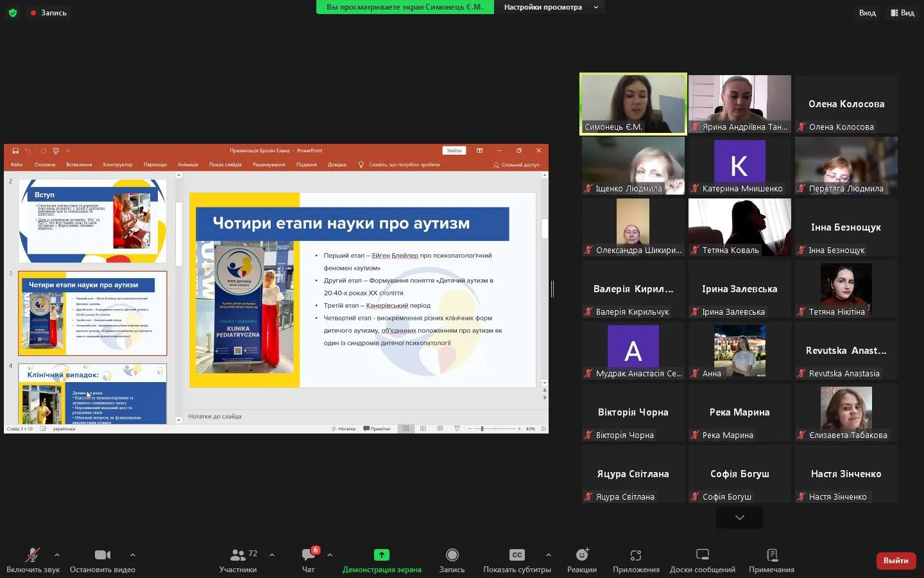The width and height of the screenshot is (924, 578).
Task: Click Симонець Є.М. video tile
Action: (x=633, y=104)
